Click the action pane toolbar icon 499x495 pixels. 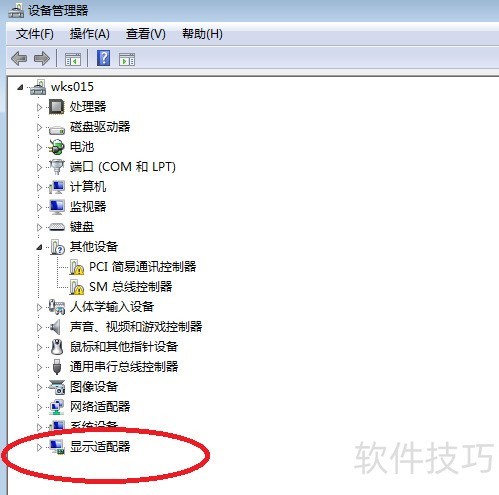[127, 59]
